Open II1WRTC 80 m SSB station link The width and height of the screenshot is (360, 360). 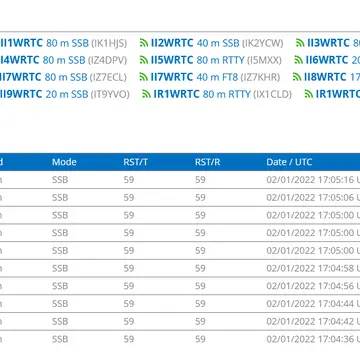44,43
